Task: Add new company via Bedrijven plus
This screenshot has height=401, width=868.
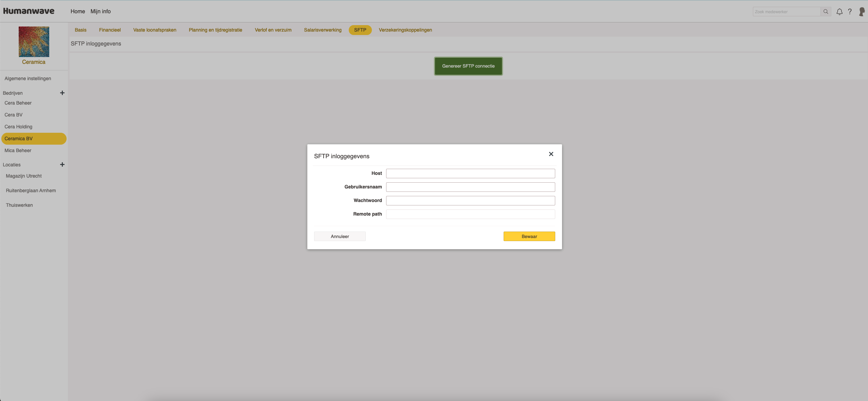Action: pyautogui.click(x=62, y=93)
